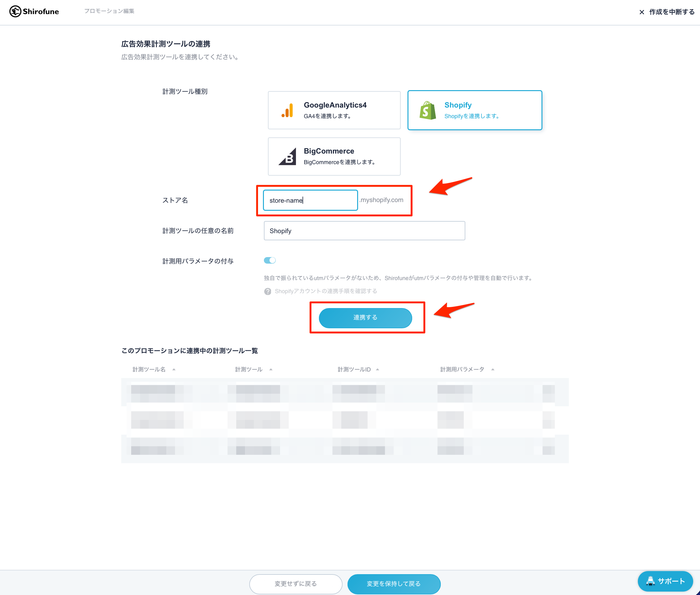Click the 計測ツールの任意の名前 label
The height and width of the screenshot is (595, 700).
click(198, 231)
